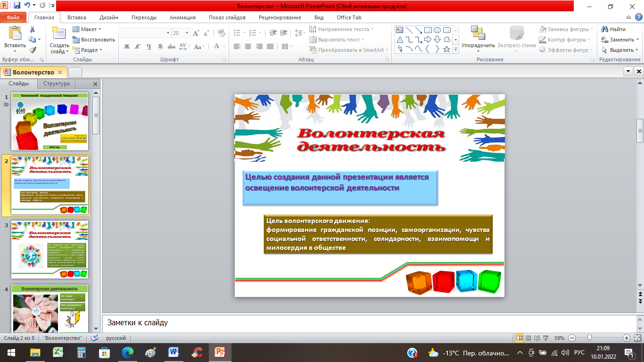Open the Раздел section dropdown
Screen dimensions: 644x362
tap(87, 50)
